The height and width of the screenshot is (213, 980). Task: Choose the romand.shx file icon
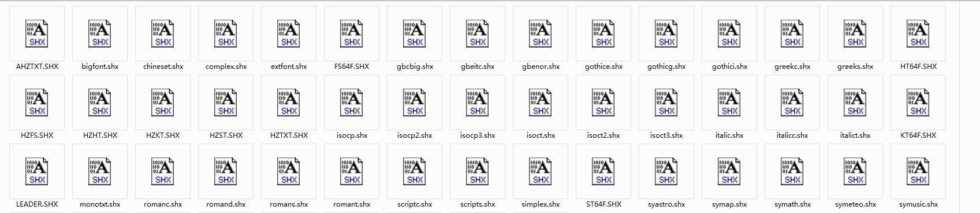(x=226, y=171)
